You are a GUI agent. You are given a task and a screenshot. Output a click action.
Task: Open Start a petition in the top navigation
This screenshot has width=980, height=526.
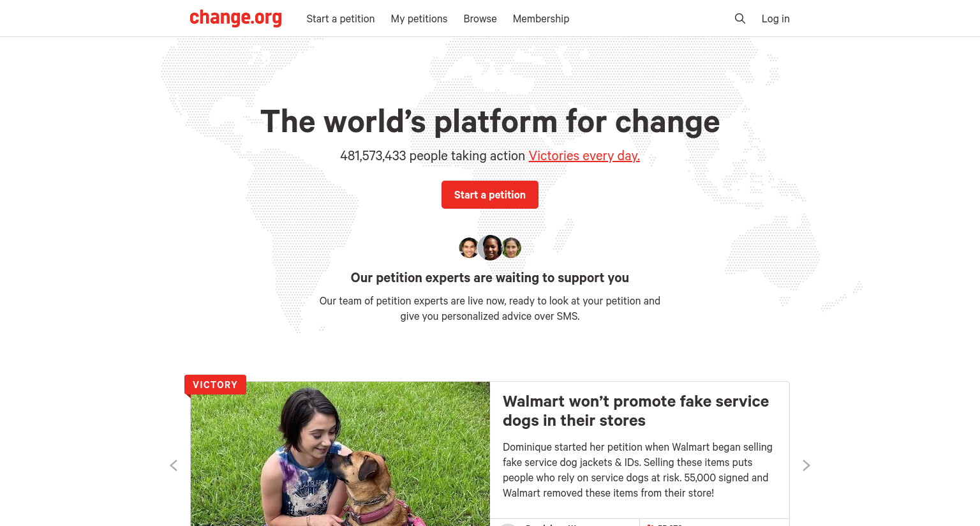click(x=341, y=19)
